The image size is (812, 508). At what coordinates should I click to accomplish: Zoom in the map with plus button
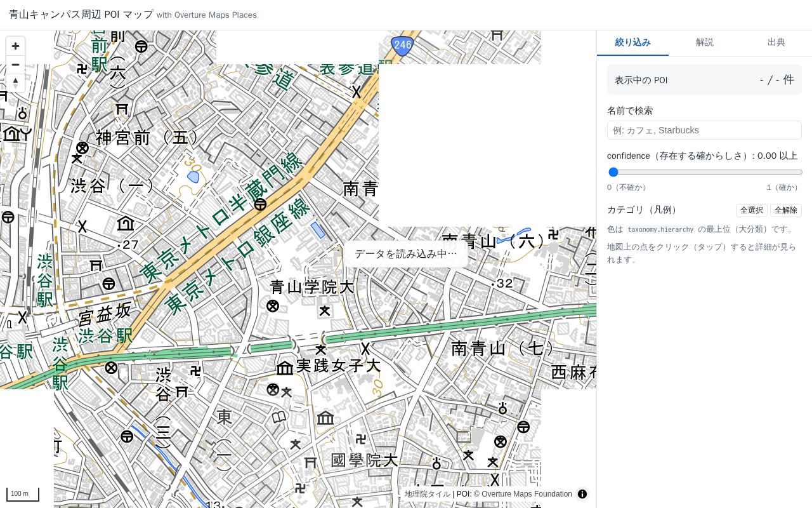pyautogui.click(x=16, y=46)
